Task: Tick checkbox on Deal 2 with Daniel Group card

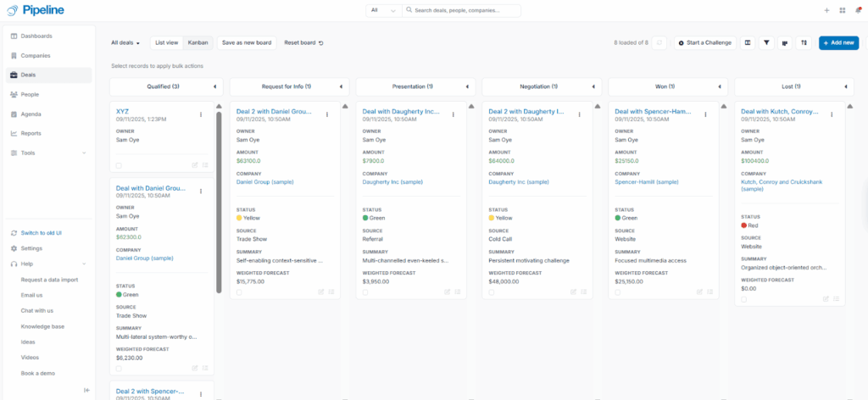Action: point(239,292)
